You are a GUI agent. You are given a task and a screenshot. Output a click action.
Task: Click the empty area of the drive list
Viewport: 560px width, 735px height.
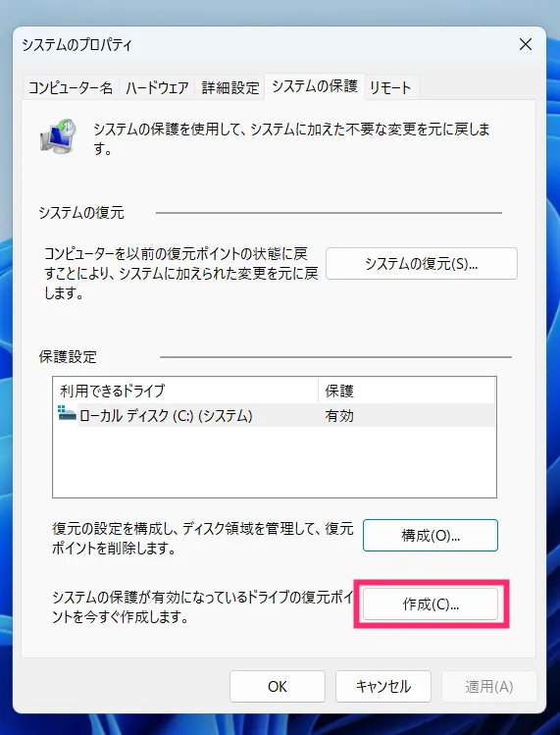pos(275,462)
